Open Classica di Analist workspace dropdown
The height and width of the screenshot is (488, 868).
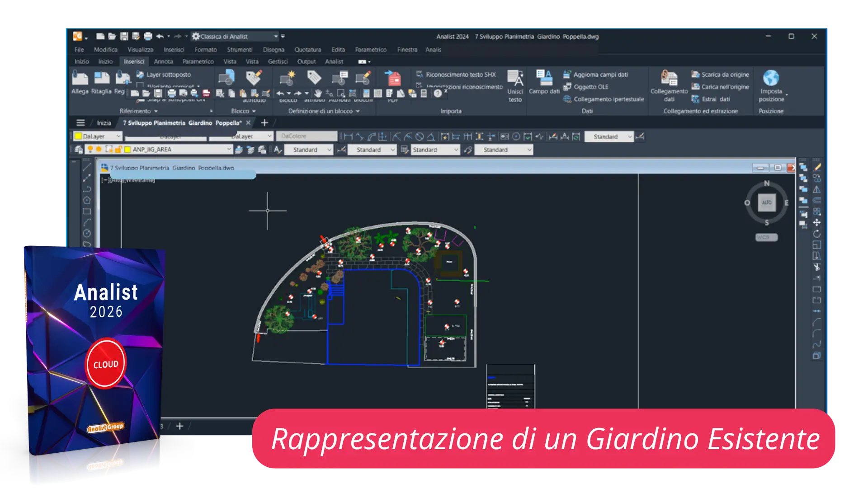click(275, 37)
